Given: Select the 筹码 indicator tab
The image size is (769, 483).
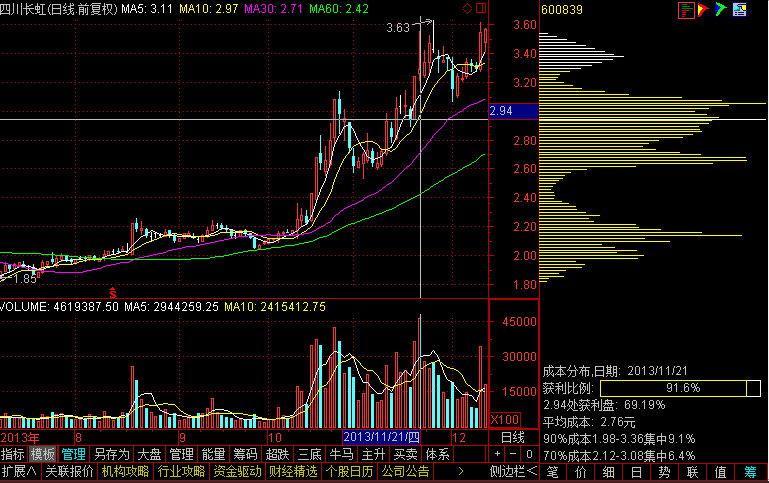Looking at the screenshot, I should [245, 453].
